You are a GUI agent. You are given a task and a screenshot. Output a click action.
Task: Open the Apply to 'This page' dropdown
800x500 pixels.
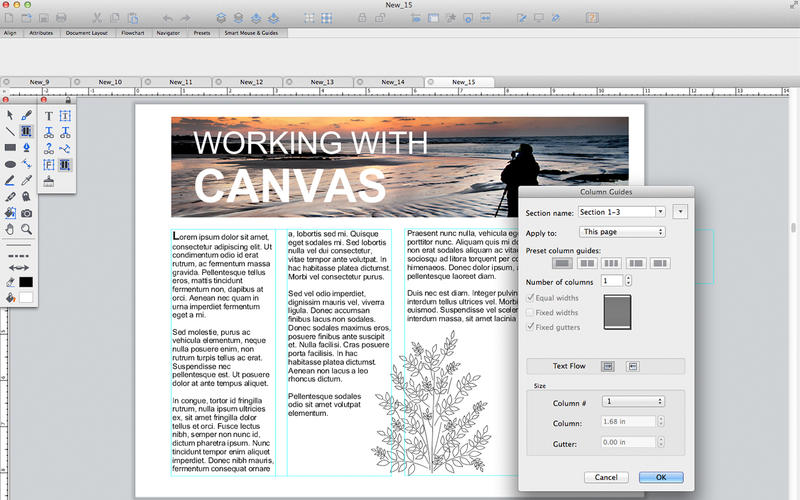pos(622,232)
